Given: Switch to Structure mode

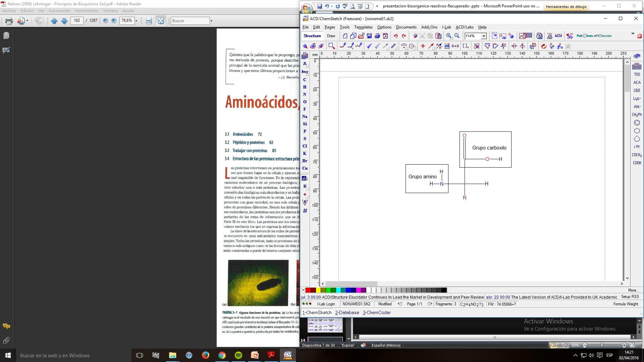Looking at the screenshot, I should coord(312,36).
